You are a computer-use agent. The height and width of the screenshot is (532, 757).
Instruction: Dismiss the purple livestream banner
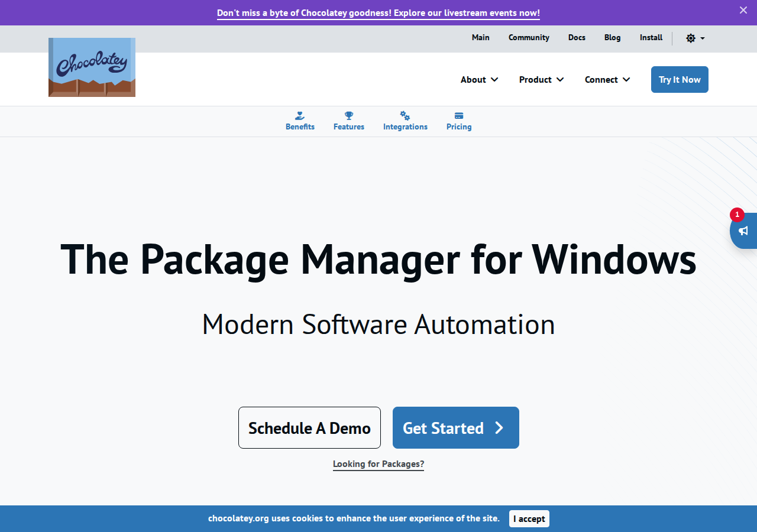(743, 10)
